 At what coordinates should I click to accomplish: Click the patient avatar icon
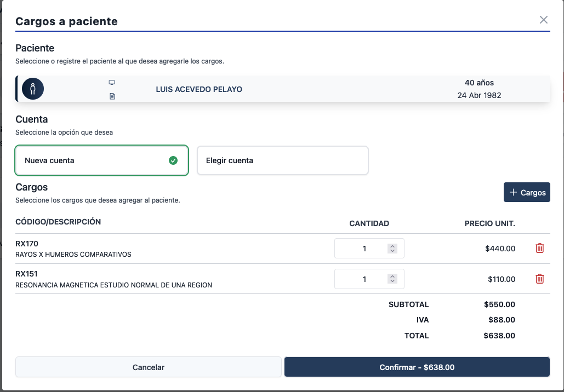[33, 89]
